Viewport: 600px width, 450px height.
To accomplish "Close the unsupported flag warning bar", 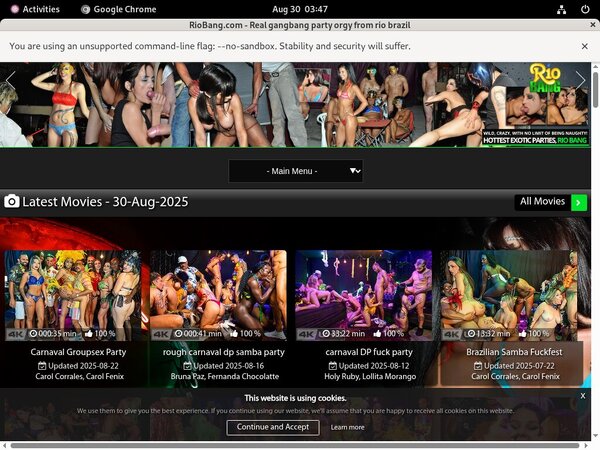I will tap(585, 46).
